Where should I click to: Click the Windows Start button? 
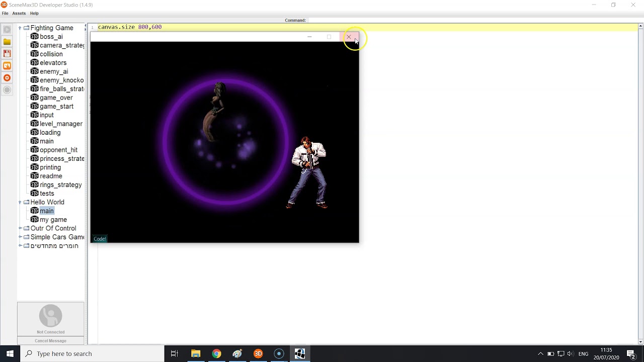coord(10,353)
